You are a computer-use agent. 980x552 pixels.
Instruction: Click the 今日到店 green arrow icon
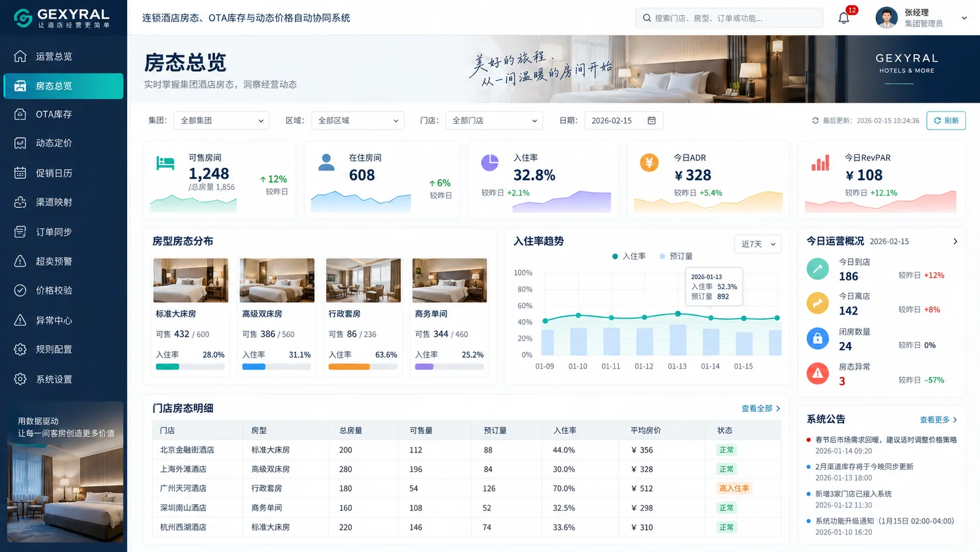tap(818, 269)
